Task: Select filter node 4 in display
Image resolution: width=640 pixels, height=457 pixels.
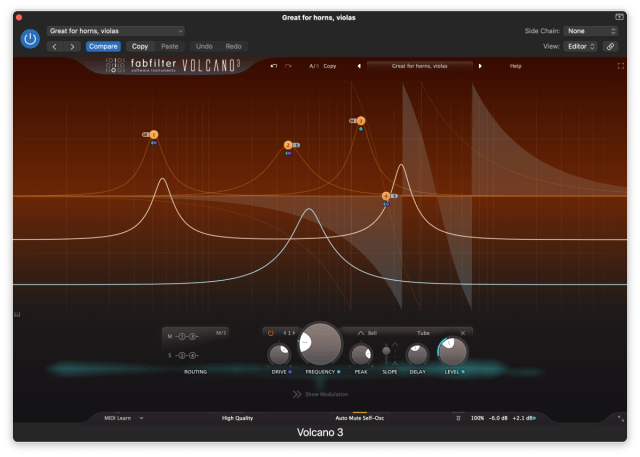Action: pos(386,196)
